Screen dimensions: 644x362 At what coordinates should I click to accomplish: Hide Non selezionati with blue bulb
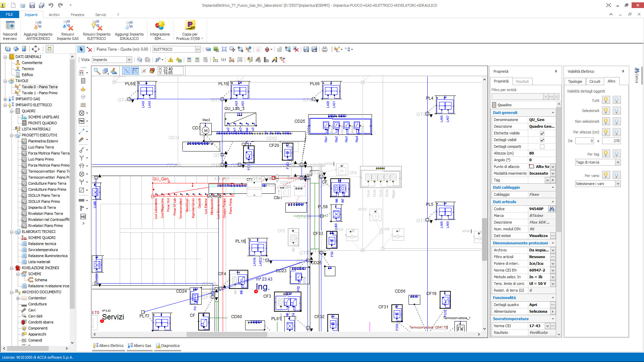pos(616,121)
